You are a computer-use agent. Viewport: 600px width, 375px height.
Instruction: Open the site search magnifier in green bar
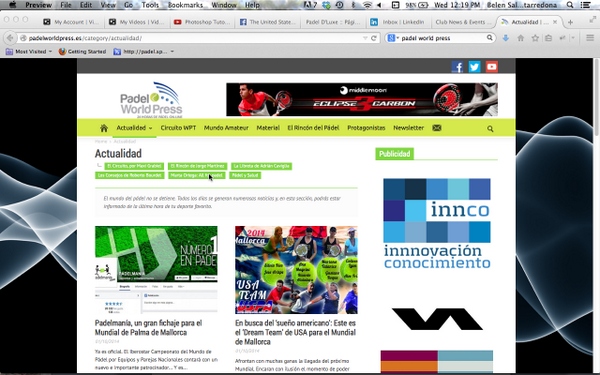(490, 129)
